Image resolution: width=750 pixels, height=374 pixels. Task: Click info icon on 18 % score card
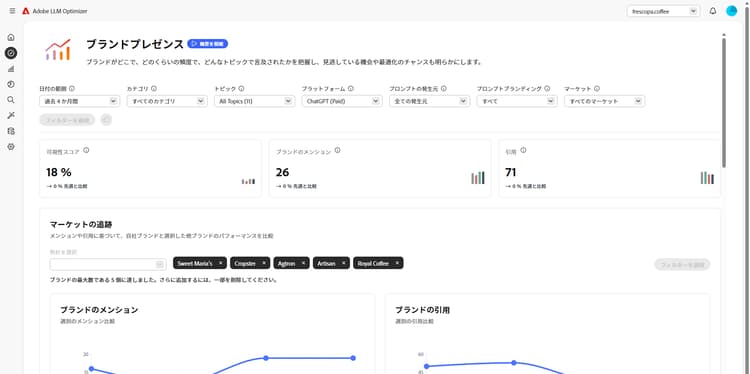(86, 150)
